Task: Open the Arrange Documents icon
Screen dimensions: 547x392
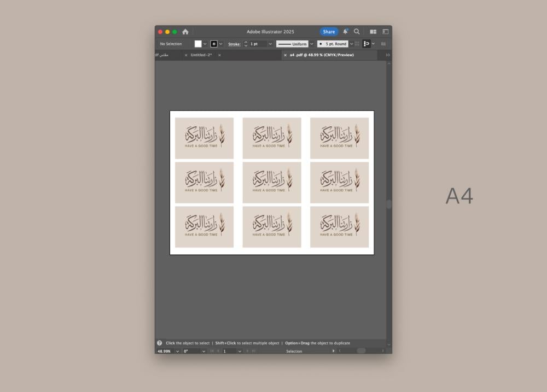Action: (373, 32)
